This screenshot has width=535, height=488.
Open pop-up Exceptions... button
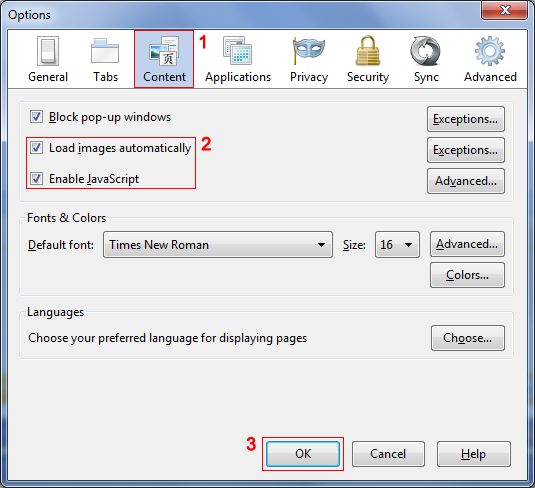click(x=466, y=119)
